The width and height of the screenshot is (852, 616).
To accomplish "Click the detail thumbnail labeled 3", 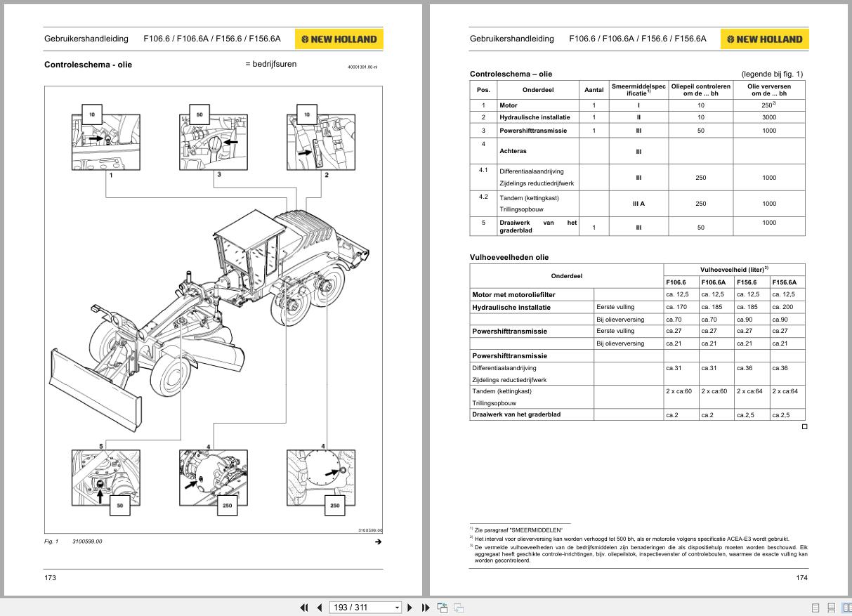I will (214, 142).
